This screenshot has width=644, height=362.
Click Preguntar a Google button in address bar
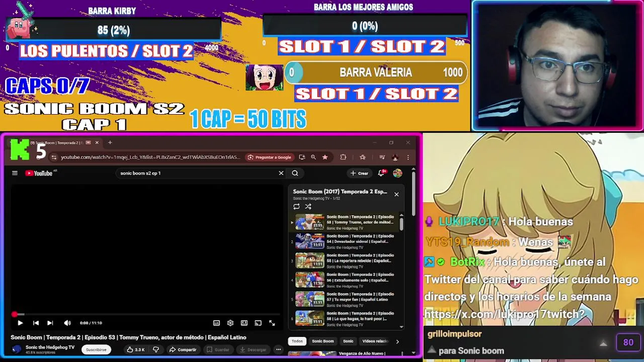[x=269, y=157]
